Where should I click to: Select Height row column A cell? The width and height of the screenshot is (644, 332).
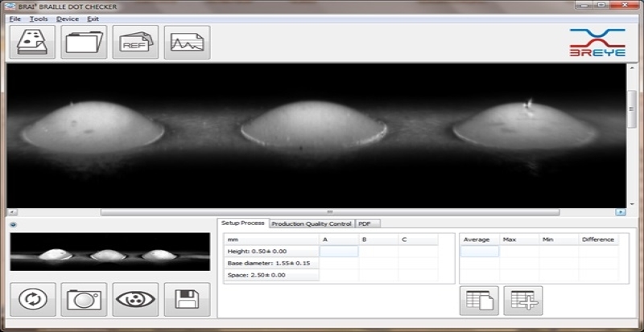point(339,251)
